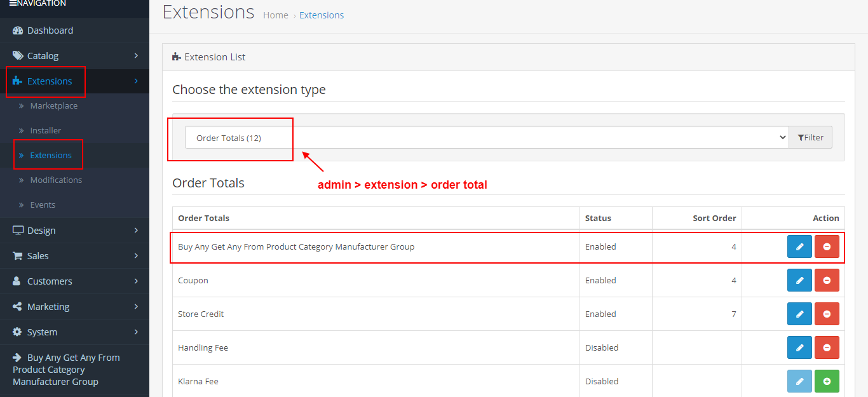This screenshot has width=868, height=397.
Task: Open Buy Any Get Any sidebar link
Action: pyautogui.click(x=66, y=370)
